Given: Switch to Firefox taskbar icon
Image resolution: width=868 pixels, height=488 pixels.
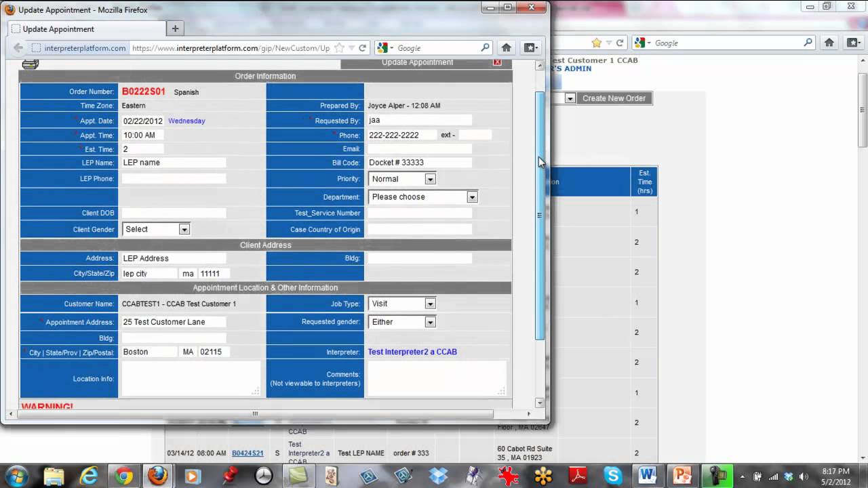Looking at the screenshot, I should (158, 476).
